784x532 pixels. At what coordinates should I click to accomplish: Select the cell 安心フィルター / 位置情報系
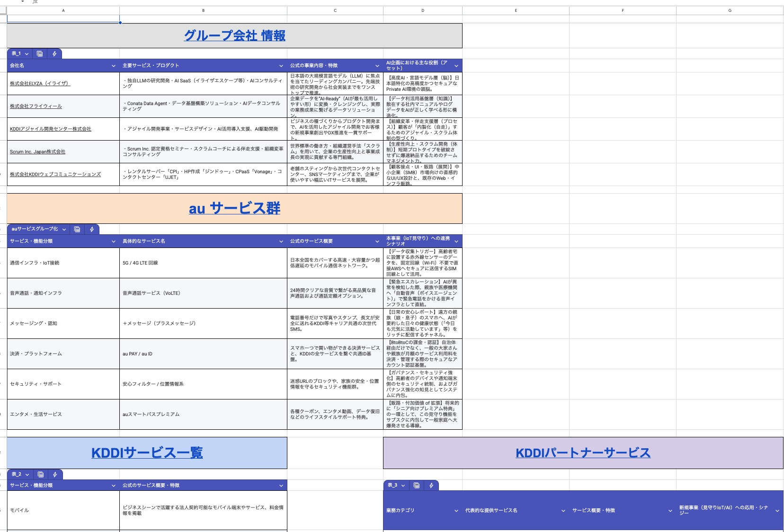[204, 384]
